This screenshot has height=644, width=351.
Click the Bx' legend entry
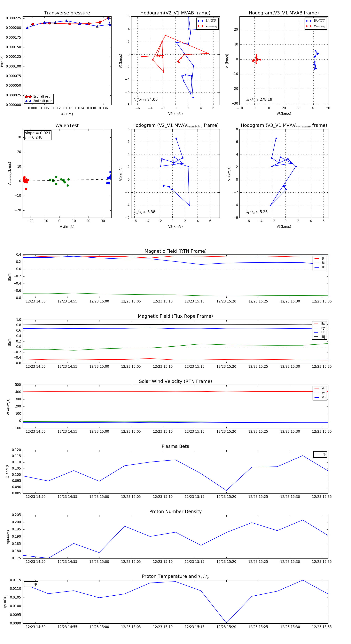coord(320,324)
